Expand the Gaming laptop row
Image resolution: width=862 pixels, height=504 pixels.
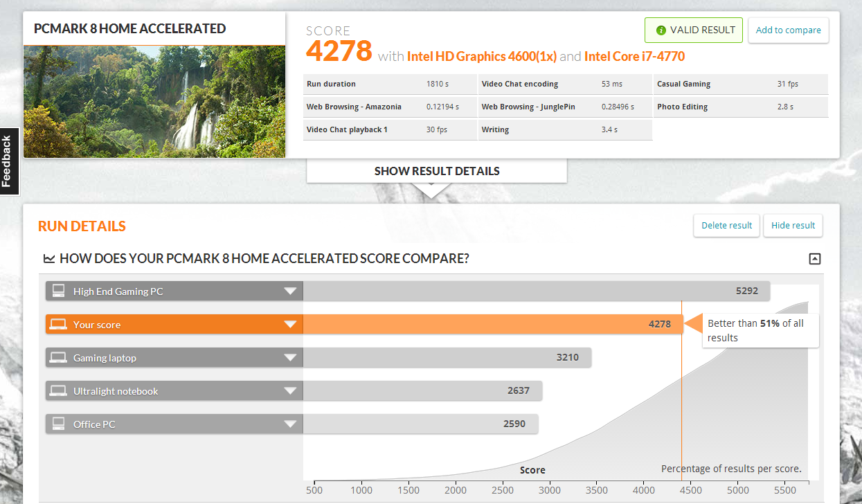291,358
